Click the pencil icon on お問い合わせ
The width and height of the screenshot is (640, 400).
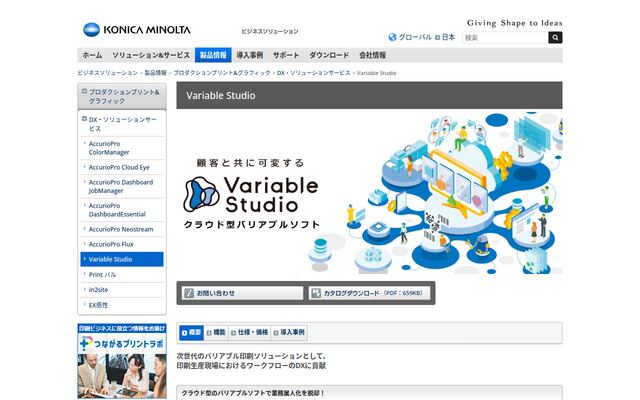[x=189, y=293]
